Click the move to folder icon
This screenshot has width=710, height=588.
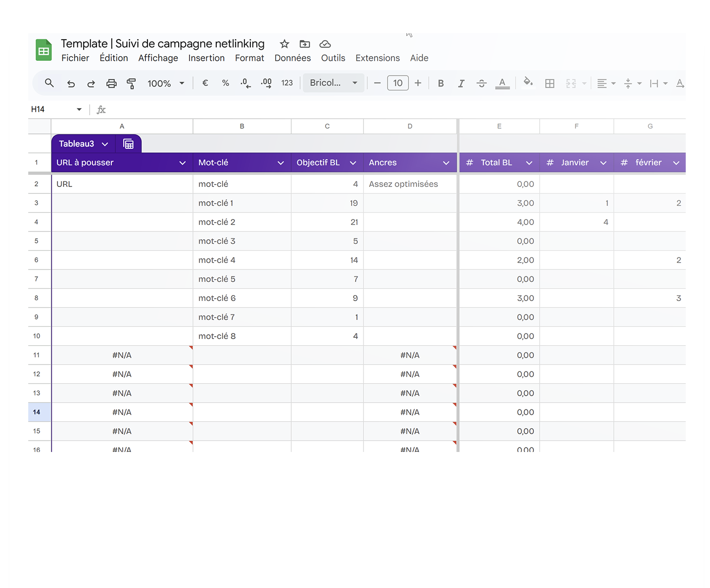[x=305, y=44]
